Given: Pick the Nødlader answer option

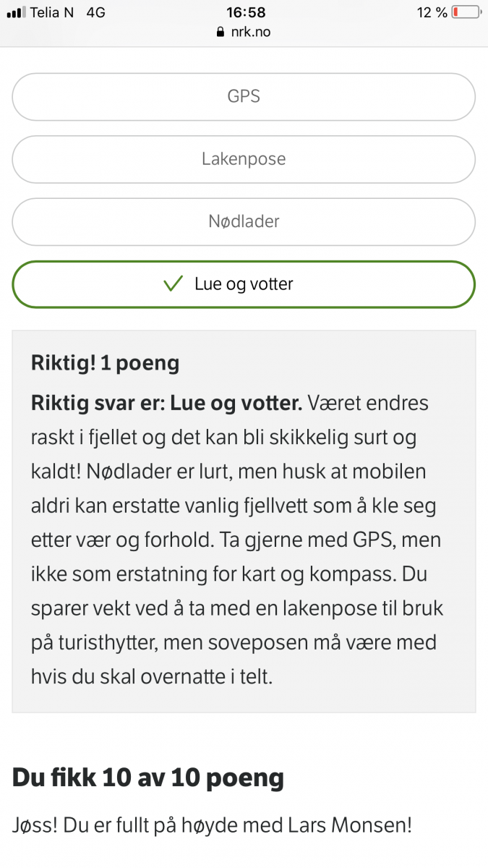Looking at the screenshot, I should click(244, 221).
